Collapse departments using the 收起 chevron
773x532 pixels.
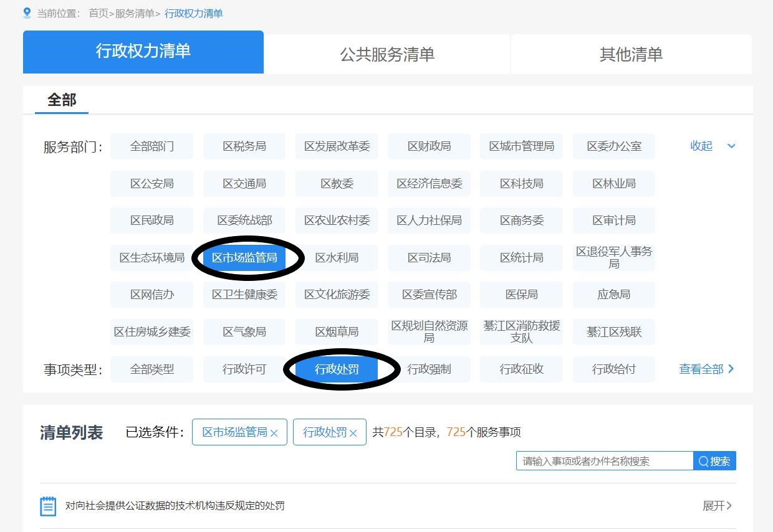coord(731,146)
